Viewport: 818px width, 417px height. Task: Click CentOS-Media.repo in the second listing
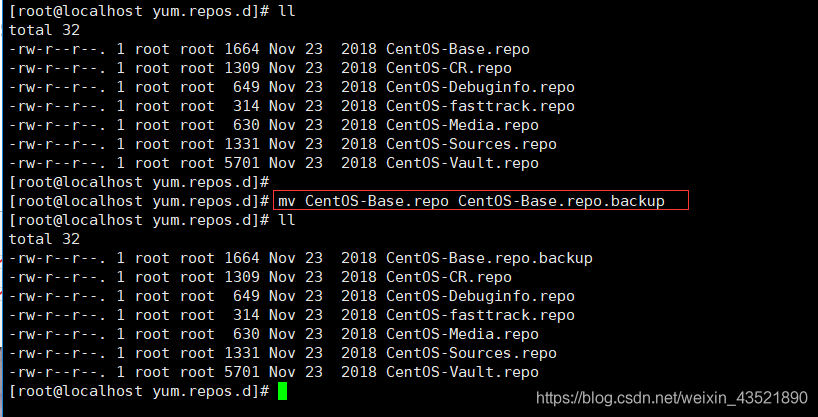[462, 334]
